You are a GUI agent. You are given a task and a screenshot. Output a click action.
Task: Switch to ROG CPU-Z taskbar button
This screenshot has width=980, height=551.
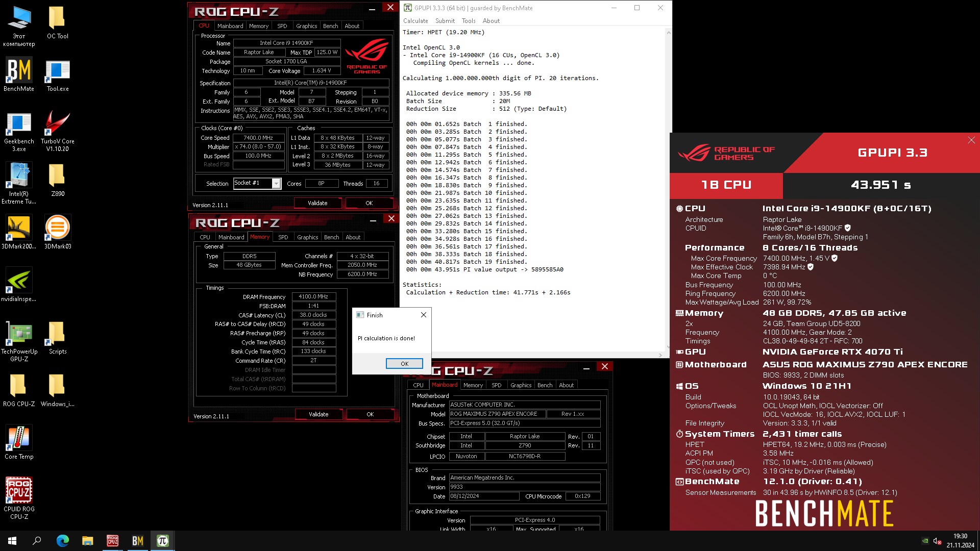click(112, 541)
